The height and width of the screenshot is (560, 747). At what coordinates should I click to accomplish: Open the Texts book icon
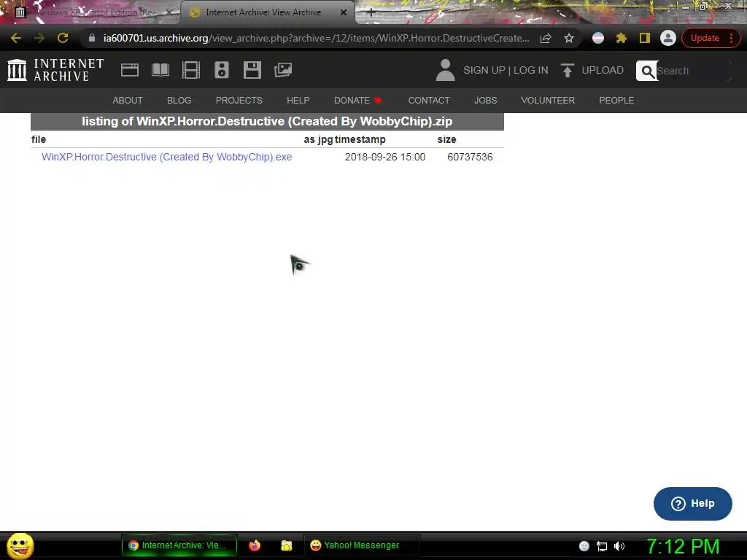160,70
